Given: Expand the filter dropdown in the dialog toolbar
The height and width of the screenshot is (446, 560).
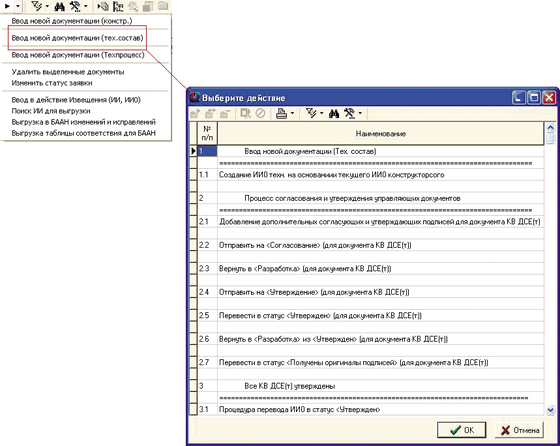Looking at the screenshot, I should [x=321, y=114].
